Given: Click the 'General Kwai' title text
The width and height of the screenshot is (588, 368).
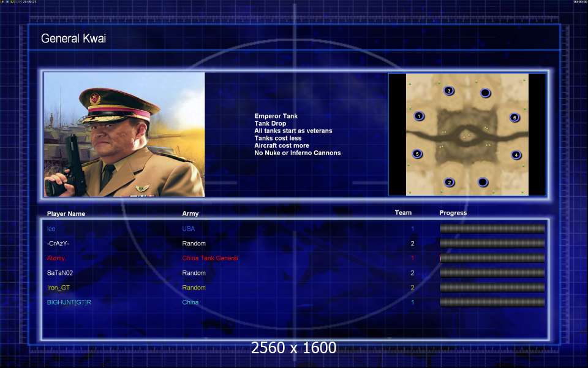Looking at the screenshot, I should 73,38.
